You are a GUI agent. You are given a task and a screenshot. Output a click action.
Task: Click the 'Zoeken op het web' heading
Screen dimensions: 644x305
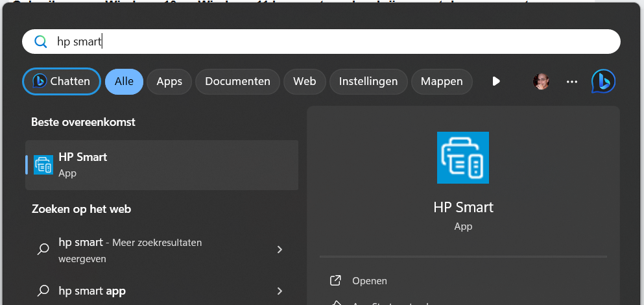point(81,209)
